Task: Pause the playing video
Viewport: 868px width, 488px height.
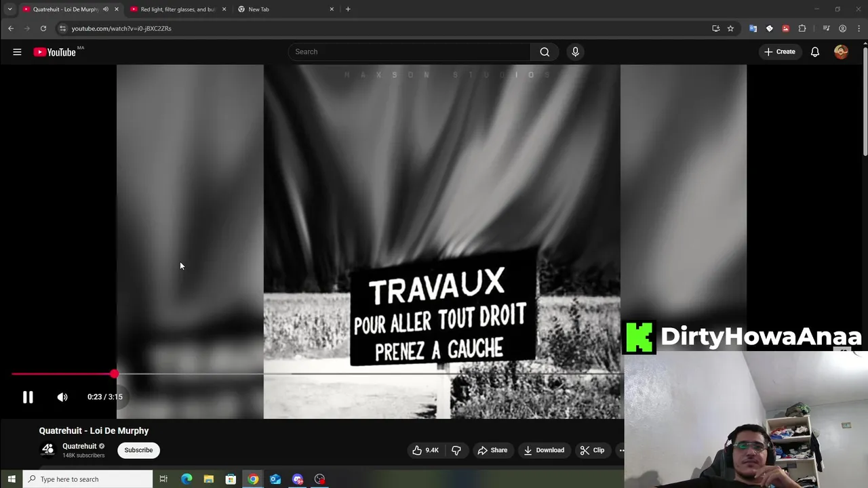Action: point(28,397)
